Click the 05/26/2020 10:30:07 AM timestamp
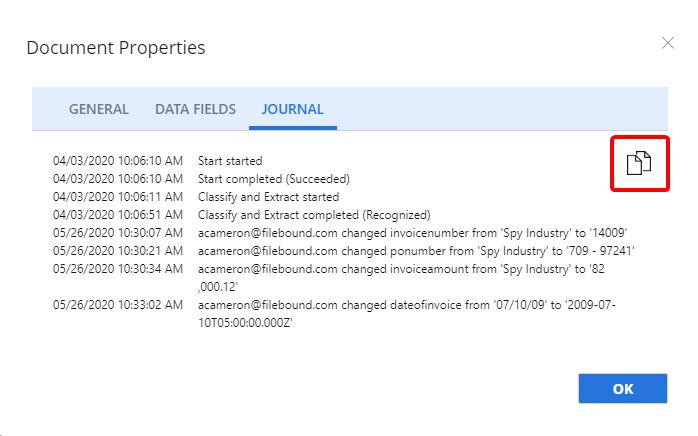Screen dimensions: 698x436 click(x=117, y=232)
